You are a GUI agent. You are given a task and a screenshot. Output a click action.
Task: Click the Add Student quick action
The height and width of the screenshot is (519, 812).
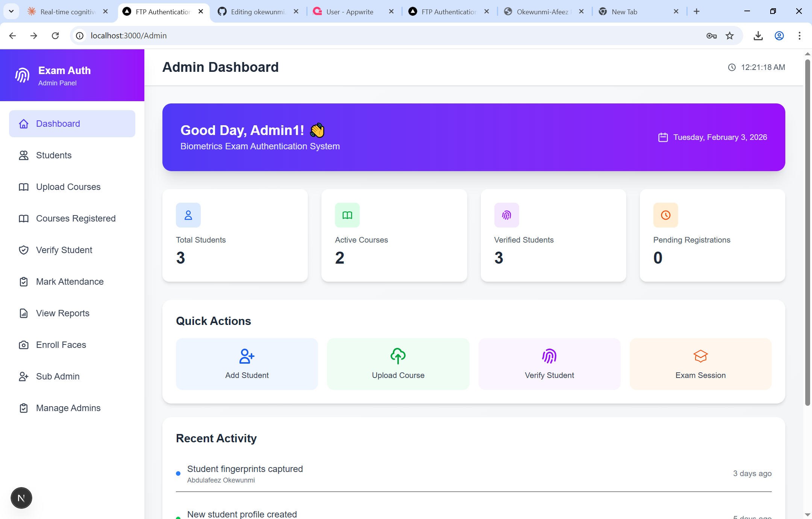pyautogui.click(x=247, y=364)
